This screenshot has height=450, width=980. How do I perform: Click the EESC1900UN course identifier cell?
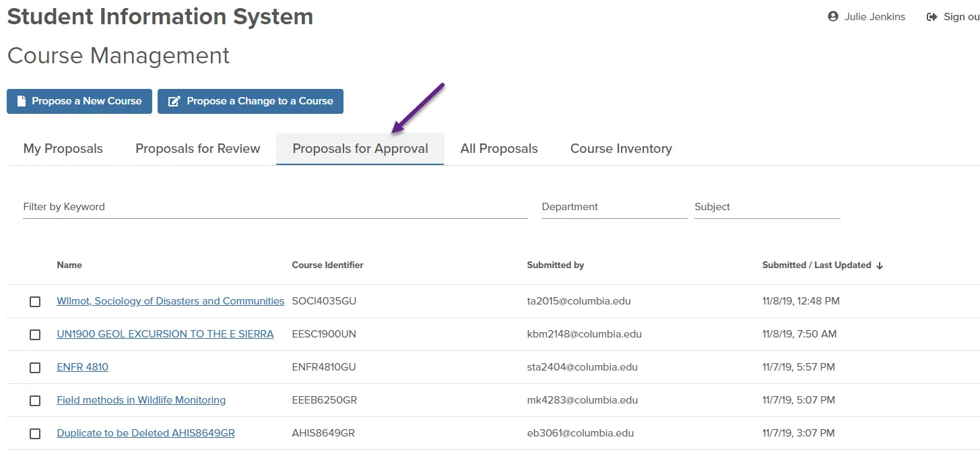point(325,334)
